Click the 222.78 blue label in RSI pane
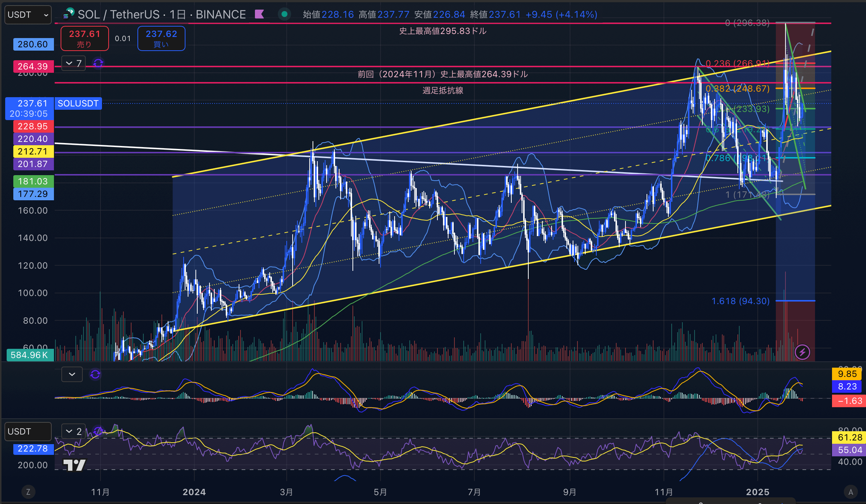This screenshot has width=866, height=504. (33, 449)
